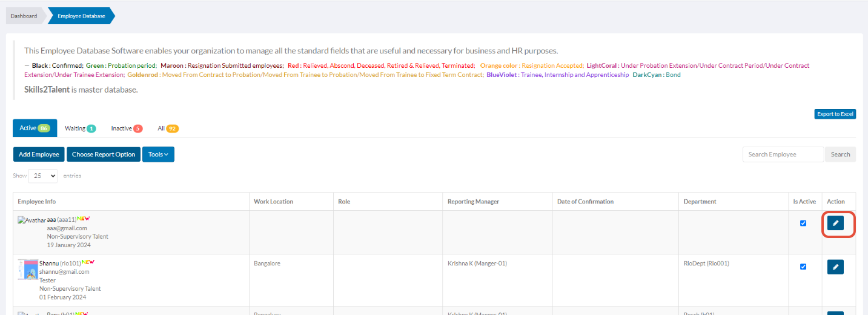Image resolution: width=868 pixels, height=315 pixels.
Task: Open Shannu's avatar picture
Action: click(x=28, y=270)
